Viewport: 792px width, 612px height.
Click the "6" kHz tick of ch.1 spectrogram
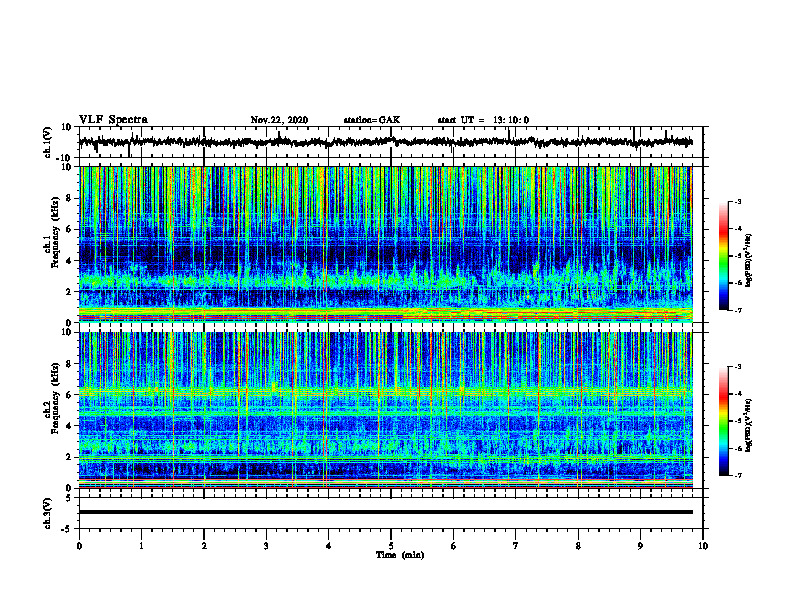click(70, 229)
